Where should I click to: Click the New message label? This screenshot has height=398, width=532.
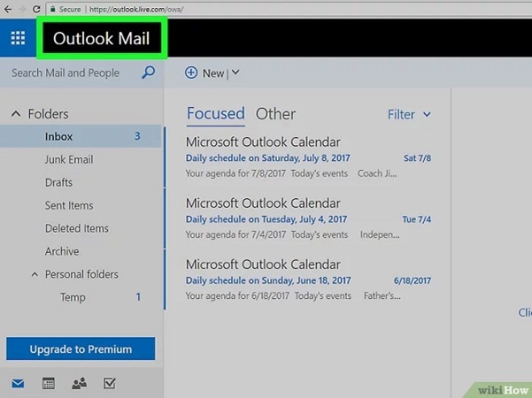click(x=213, y=73)
